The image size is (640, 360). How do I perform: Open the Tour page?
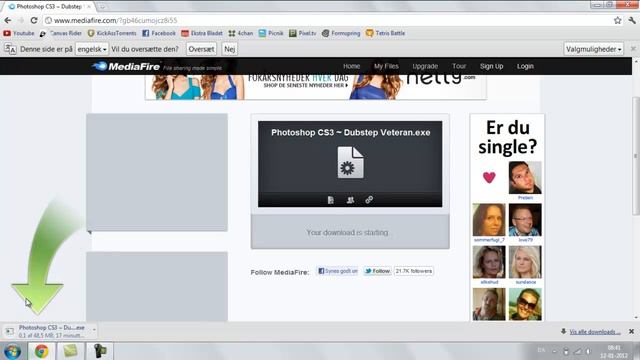tap(459, 66)
